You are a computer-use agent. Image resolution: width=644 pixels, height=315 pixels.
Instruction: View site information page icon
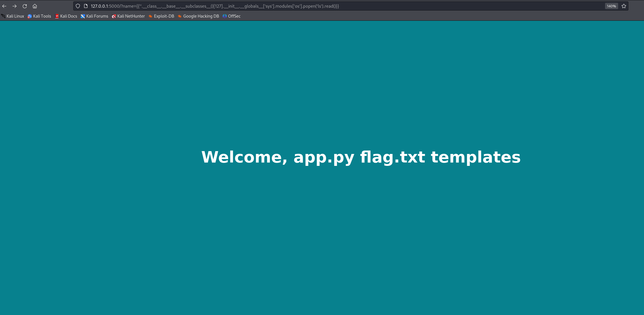pos(86,6)
